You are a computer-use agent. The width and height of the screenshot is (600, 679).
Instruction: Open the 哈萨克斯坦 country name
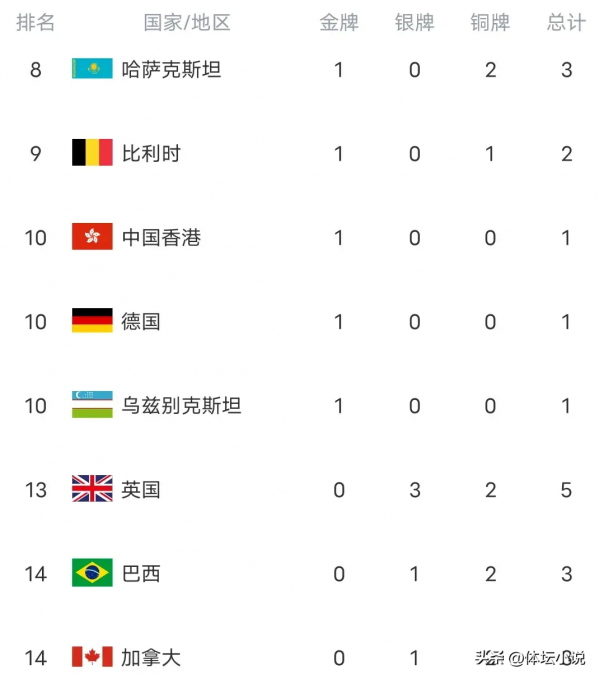(171, 69)
